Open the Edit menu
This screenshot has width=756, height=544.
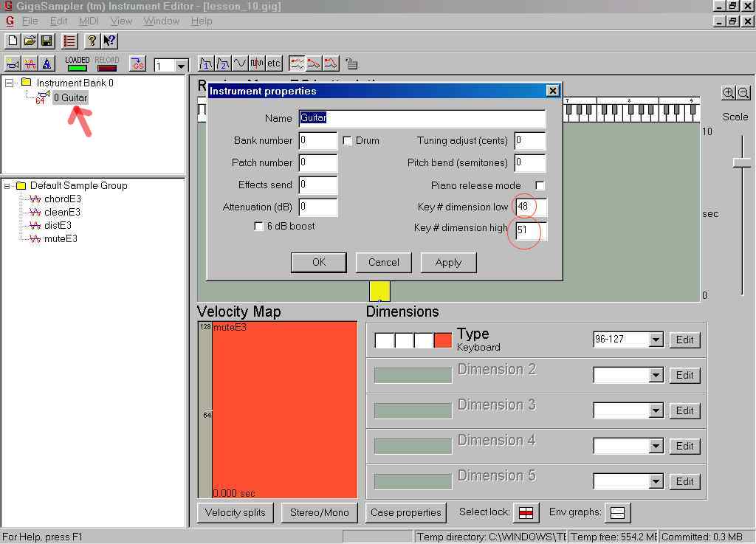(59, 21)
